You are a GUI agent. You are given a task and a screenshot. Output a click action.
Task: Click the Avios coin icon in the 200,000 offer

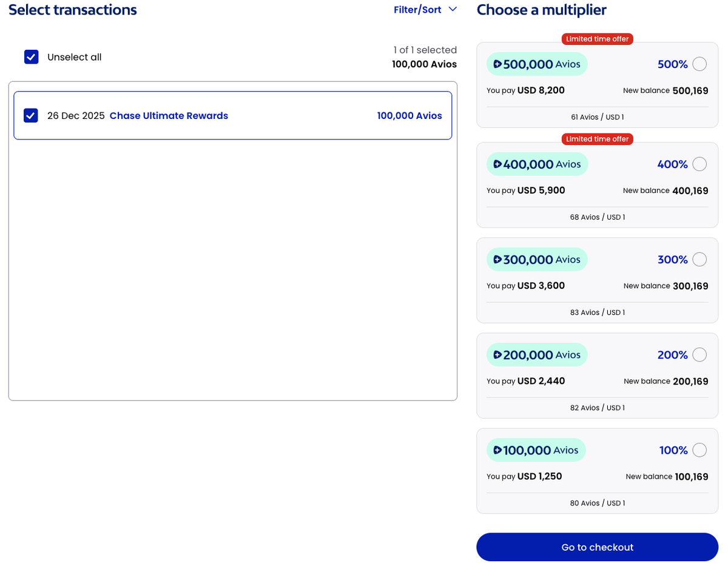pyautogui.click(x=498, y=354)
